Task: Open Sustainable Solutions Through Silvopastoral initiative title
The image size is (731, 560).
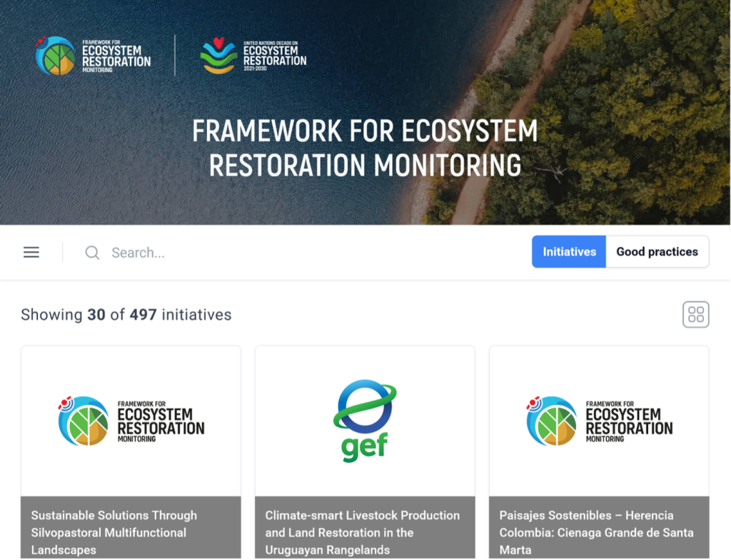Action: tap(114, 532)
